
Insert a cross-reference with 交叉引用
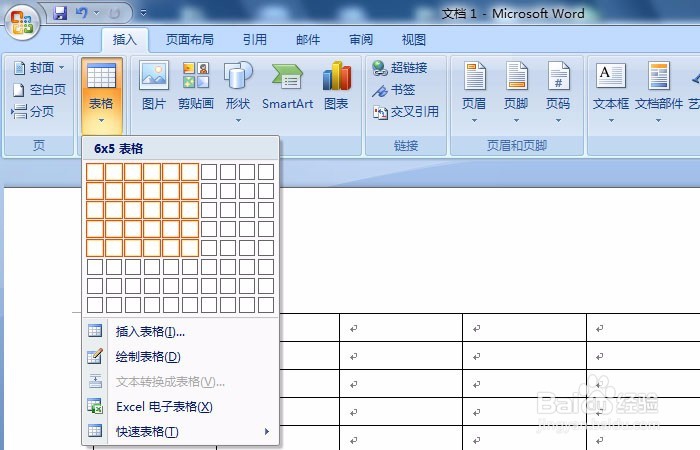pos(406,112)
